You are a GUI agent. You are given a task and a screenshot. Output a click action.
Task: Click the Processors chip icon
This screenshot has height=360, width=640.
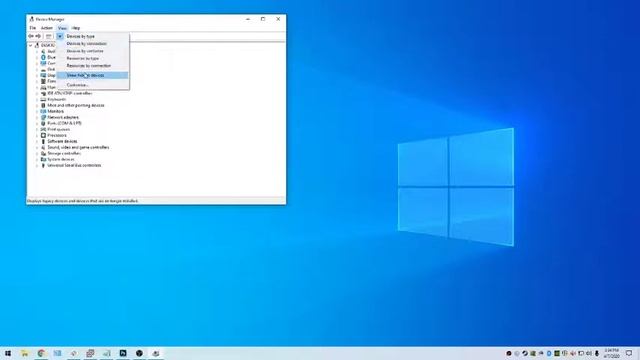point(43,135)
